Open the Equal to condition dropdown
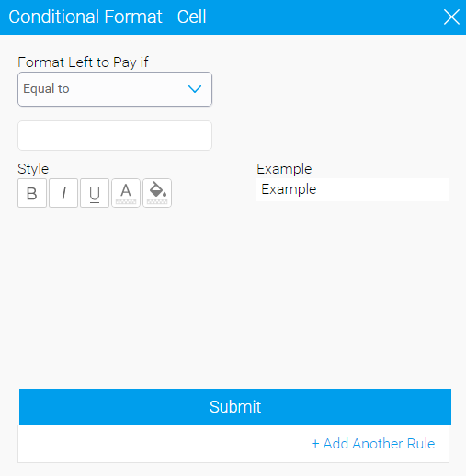This screenshot has height=476, width=466. 115,89
